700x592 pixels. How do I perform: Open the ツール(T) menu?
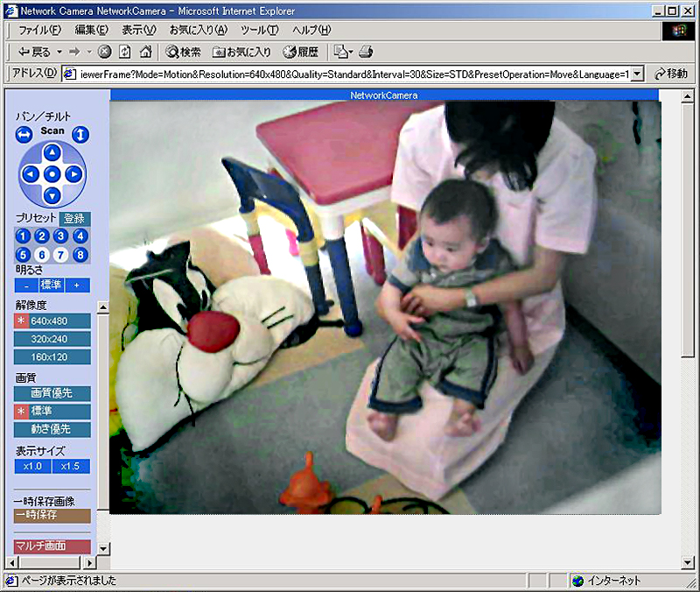coord(259,30)
